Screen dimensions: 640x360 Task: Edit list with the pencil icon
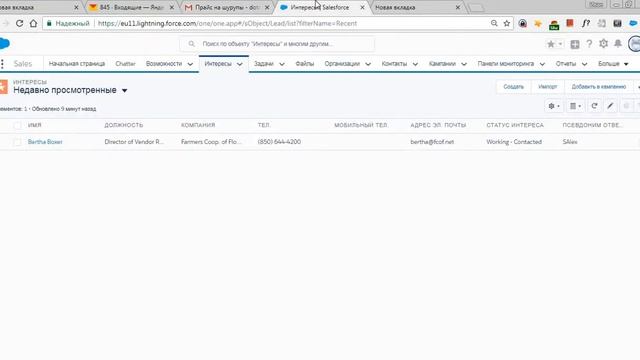610,106
